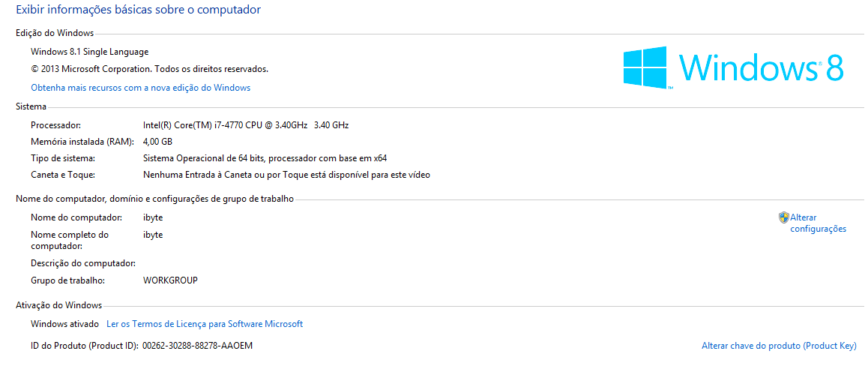Click the Descrição do computador: label
The height and width of the screenshot is (381, 868).
coord(83,263)
